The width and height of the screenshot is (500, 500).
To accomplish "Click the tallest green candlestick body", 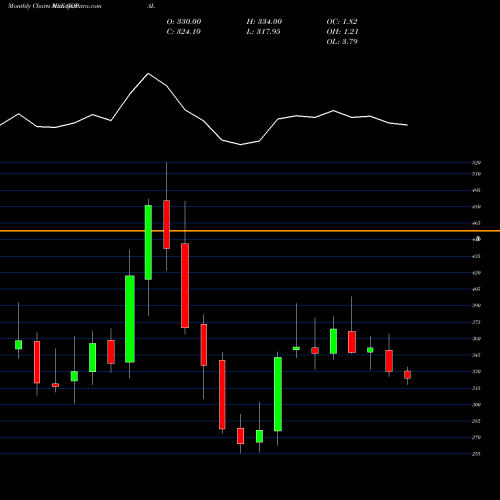I will [x=130, y=319].
